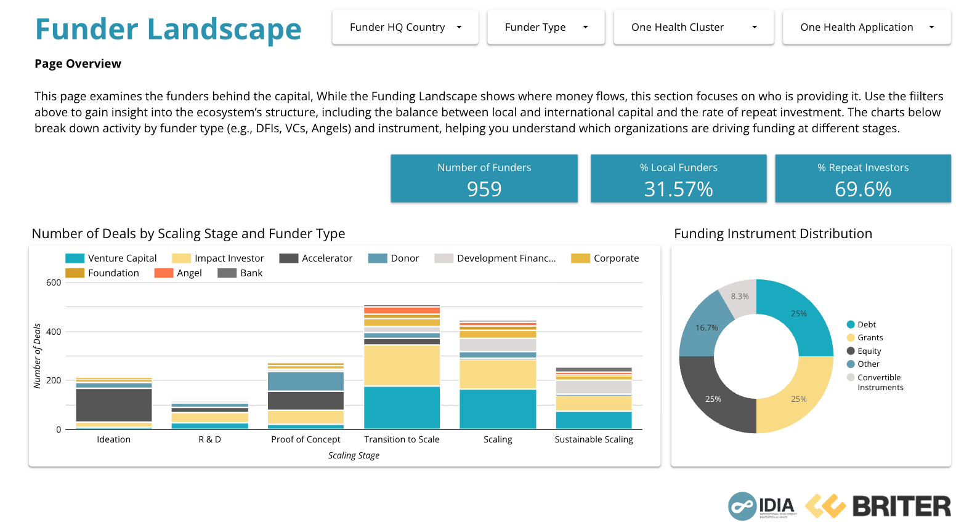Screen dimensions: 980x528
Task: Click the Impact Investor legend label
Action: pos(229,258)
